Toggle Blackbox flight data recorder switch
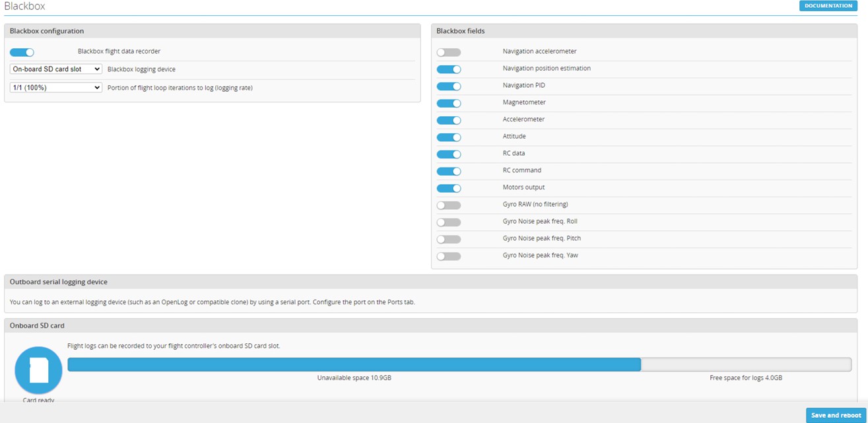The width and height of the screenshot is (868, 423). click(22, 52)
